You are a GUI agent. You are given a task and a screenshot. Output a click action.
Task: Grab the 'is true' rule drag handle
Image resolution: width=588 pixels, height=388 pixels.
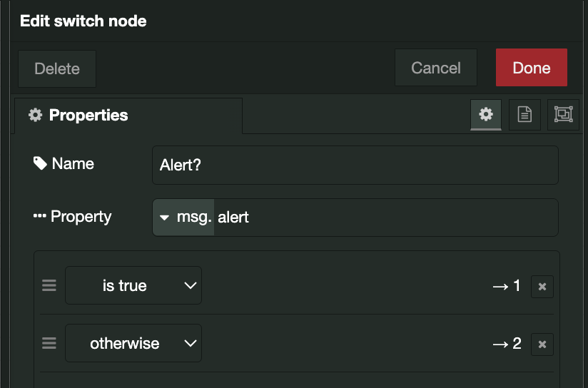pyautogui.click(x=49, y=286)
